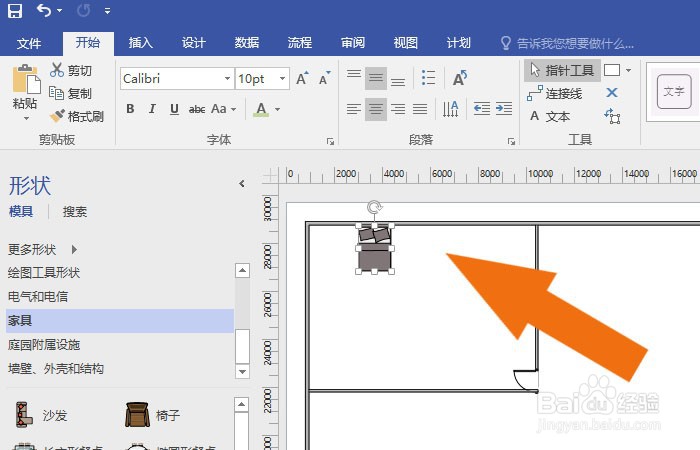Select the 指针工具 pointer tool
This screenshot has width=700, height=450.
(x=562, y=71)
